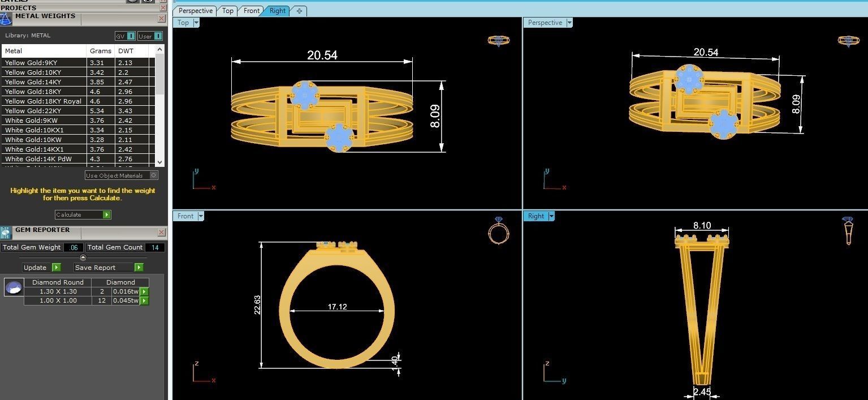Click the Grams column header
Screen dimensions: 868x400
coord(101,51)
